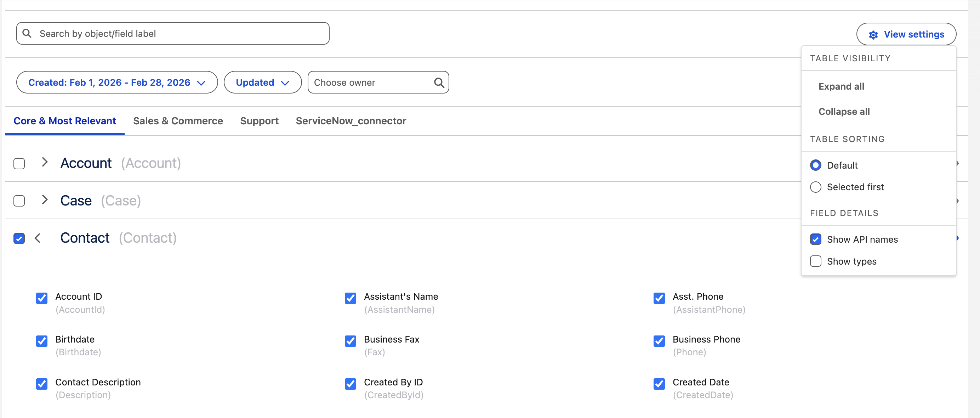Image resolution: width=980 pixels, height=418 pixels.
Task: Expand the Account object row chevron
Action: point(45,163)
